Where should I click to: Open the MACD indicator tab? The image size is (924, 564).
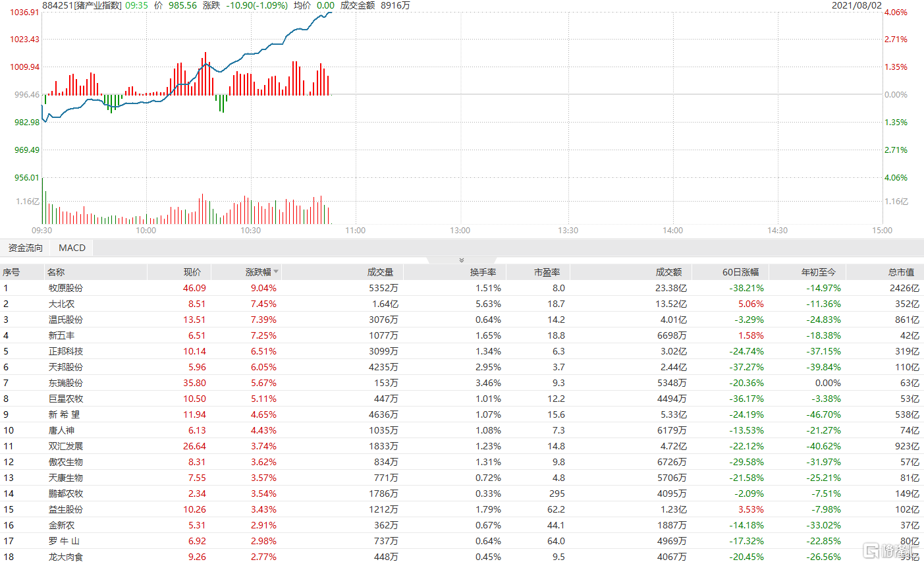[x=72, y=248]
